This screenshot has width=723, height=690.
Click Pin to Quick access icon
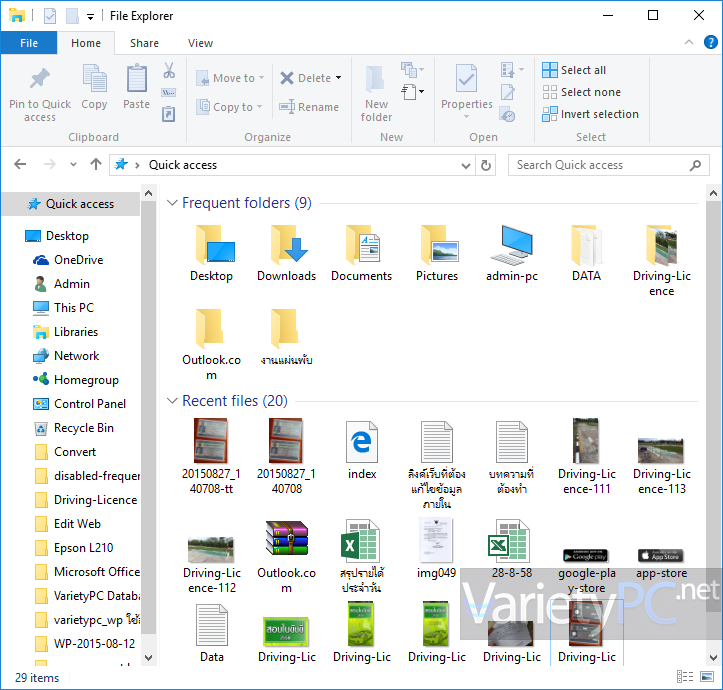pos(40,78)
